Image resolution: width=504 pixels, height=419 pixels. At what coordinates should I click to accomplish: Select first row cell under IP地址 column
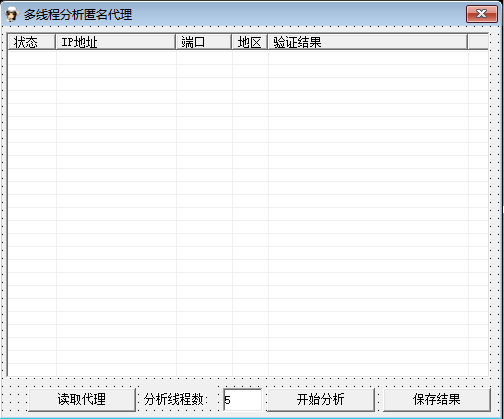pyautogui.click(x=116, y=58)
